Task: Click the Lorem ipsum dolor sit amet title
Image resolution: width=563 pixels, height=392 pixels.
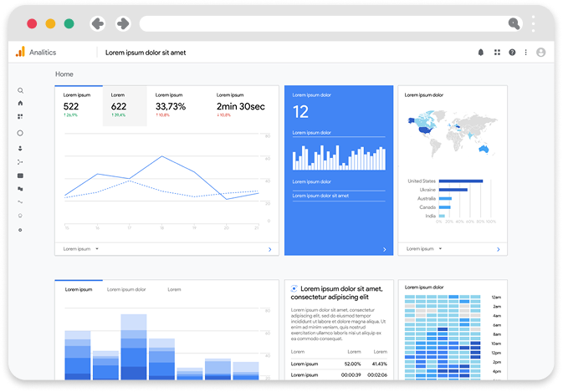Action: [x=146, y=53]
